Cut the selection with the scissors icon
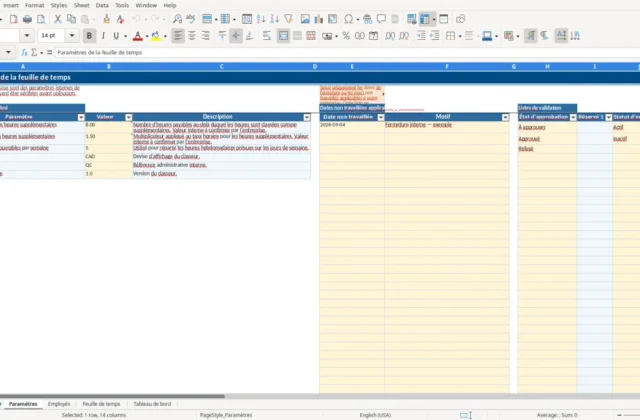This screenshot has height=420, width=640. [x=58, y=19]
